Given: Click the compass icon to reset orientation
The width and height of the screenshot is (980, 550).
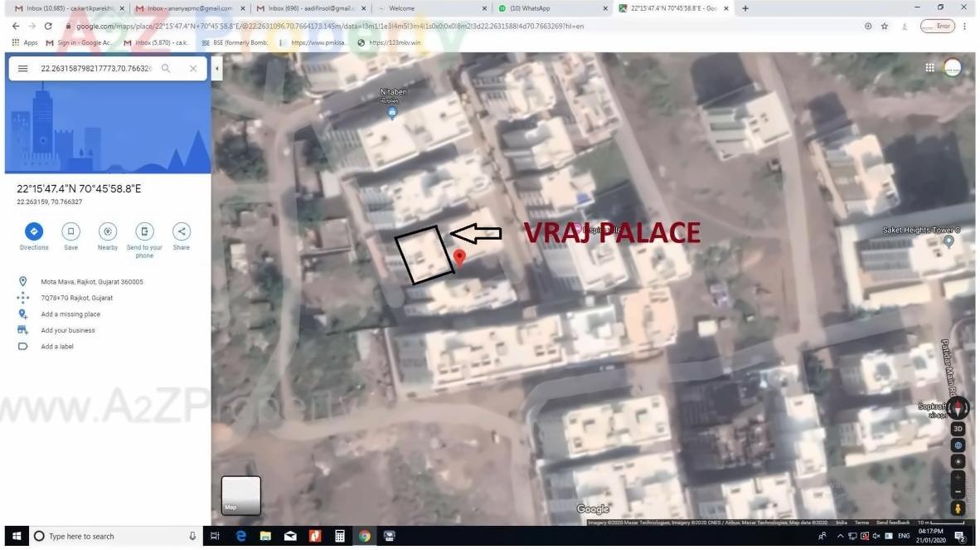Looking at the screenshot, I should 958,407.
